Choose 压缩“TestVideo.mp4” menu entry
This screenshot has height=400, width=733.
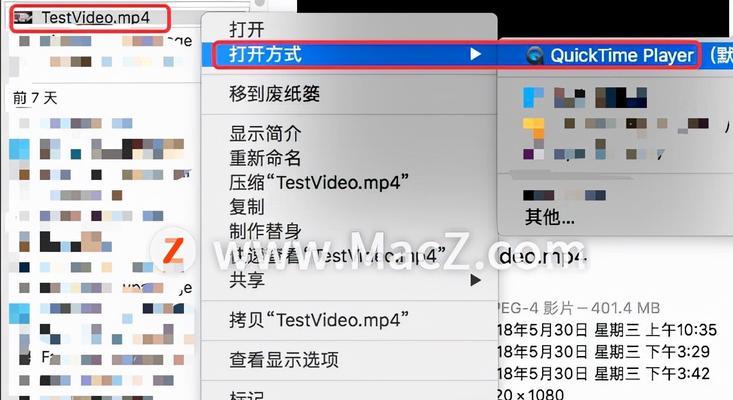click(319, 182)
